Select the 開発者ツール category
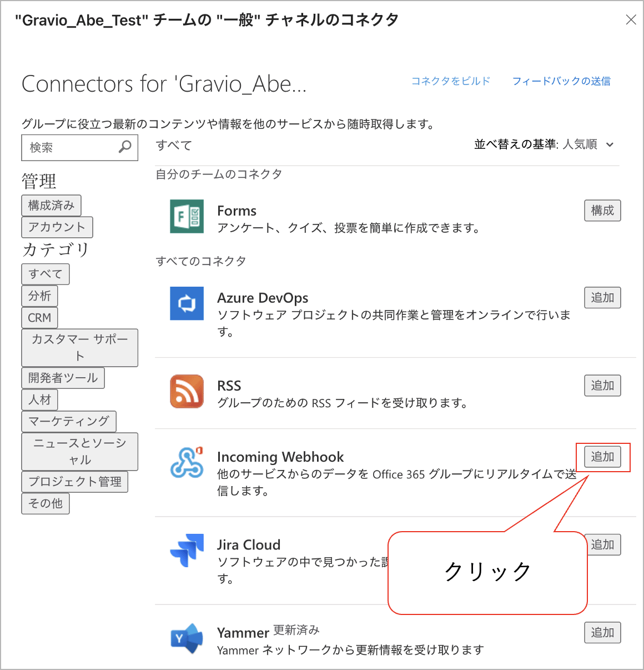Image resolution: width=644 pixels, height=670 pixels. click(x=63, y=378)
